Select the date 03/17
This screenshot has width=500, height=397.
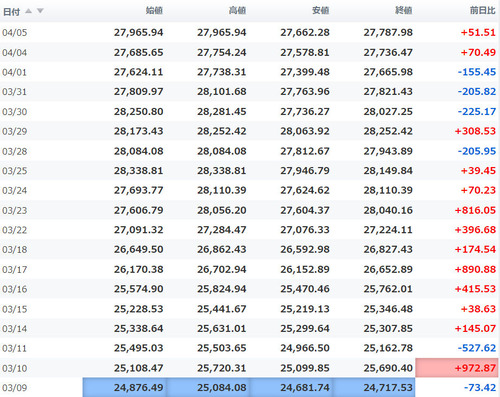tap(14, 270)
